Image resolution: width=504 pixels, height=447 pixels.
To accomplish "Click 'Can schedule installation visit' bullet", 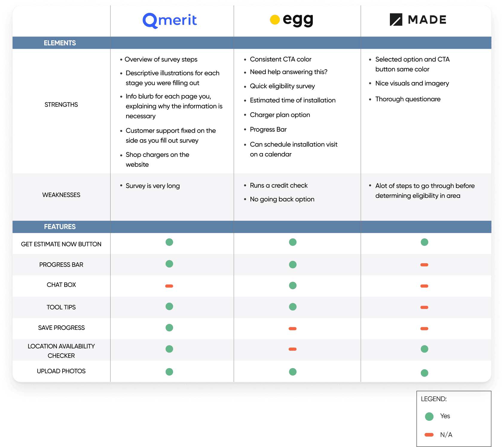I will pyautogui.click(x=294, y=149).
